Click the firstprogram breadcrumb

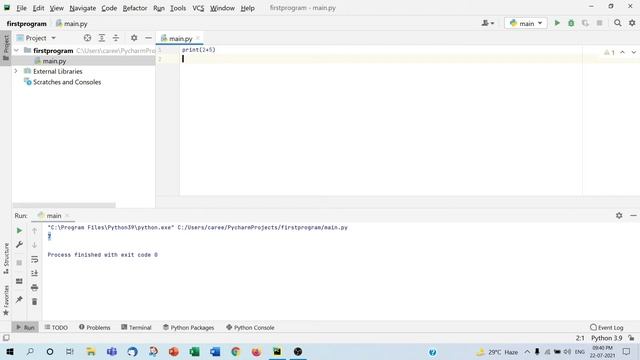[27, 24]
